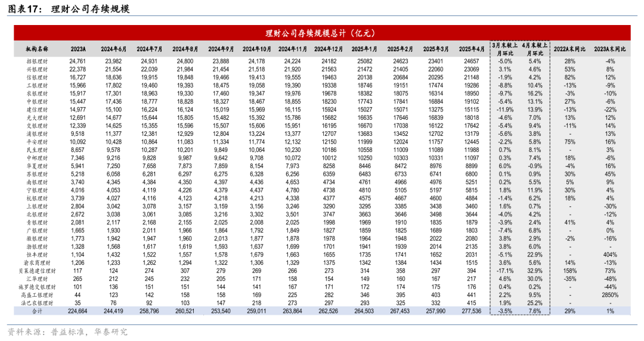Select the '2025年4月' column header
Viewport: 644px width, 341px height.
(x=472, y=49)
